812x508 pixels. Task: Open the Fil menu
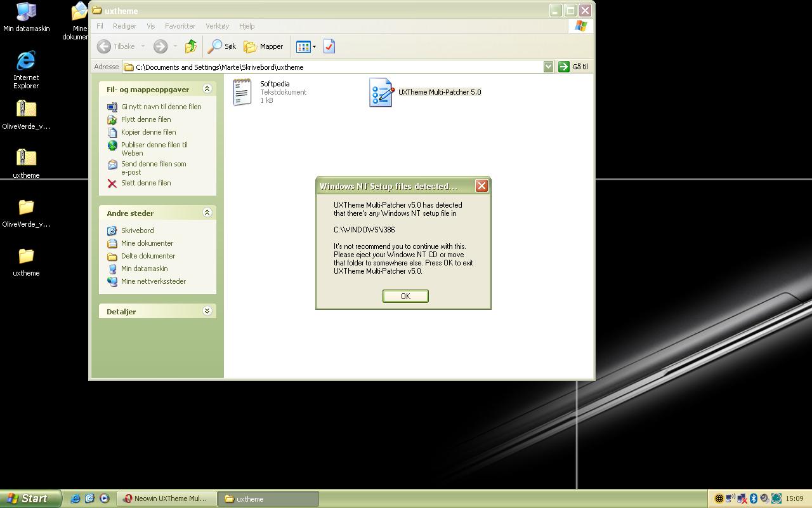click(100, 26)
